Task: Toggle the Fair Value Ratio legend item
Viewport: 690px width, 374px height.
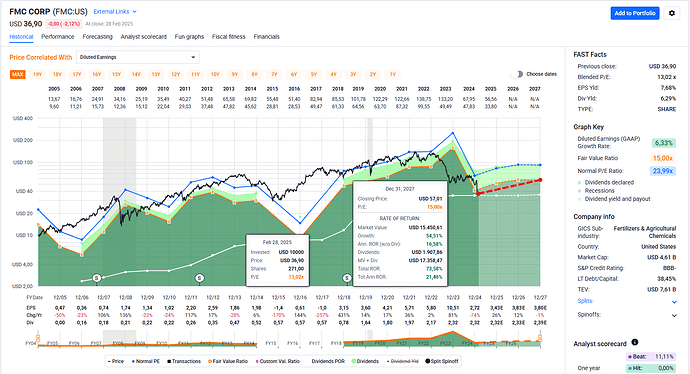Action: [x=228, y=361]
